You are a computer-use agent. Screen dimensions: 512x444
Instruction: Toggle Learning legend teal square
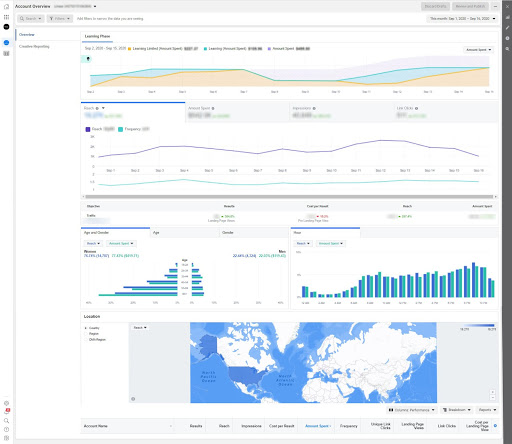coord(205,49)
